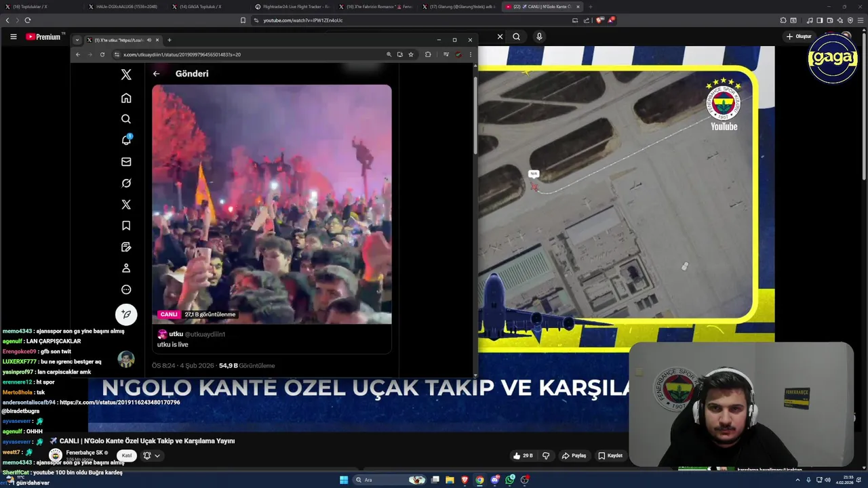This screenshot has height=488, width=868.
Task: Go back with arrow beside Gönderi
Action: pyautogui.click(x=157, y=73)
